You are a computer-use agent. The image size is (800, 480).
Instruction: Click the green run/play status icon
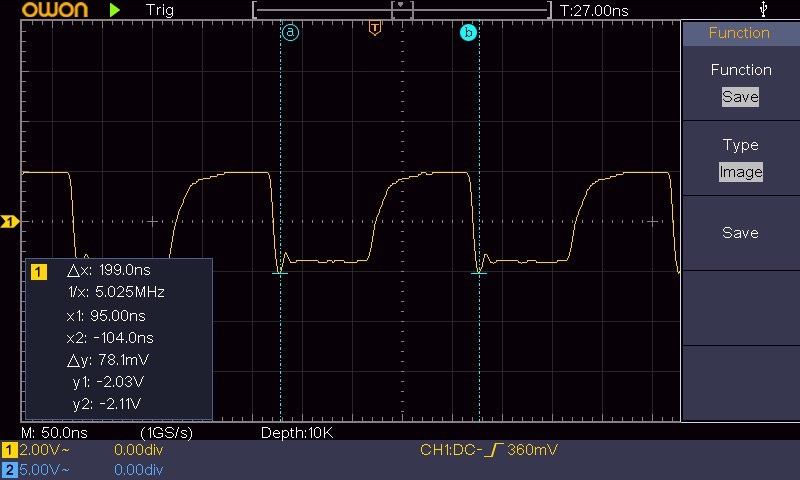coord(115,10)
